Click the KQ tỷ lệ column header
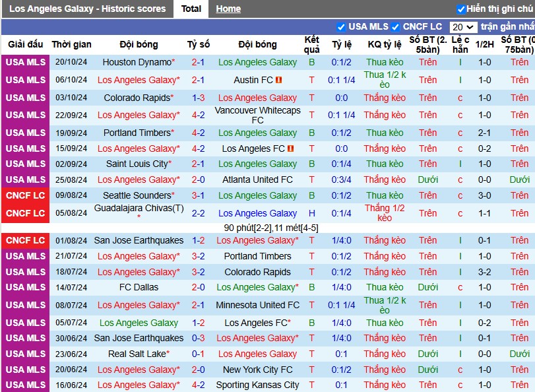535x392 pixels. tap(385, 44)
